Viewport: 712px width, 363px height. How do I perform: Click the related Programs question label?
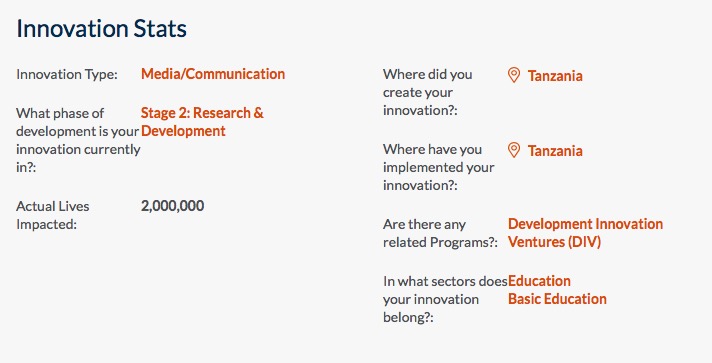(x=440, y=233)
